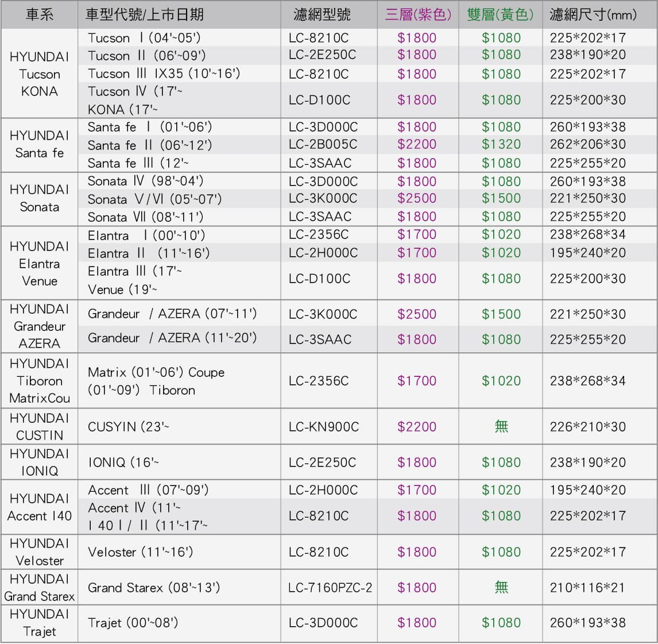Click Grandeur / AZERA (07'~11') cell
This screenshot has width=658, height=644.
pos(172,314)
